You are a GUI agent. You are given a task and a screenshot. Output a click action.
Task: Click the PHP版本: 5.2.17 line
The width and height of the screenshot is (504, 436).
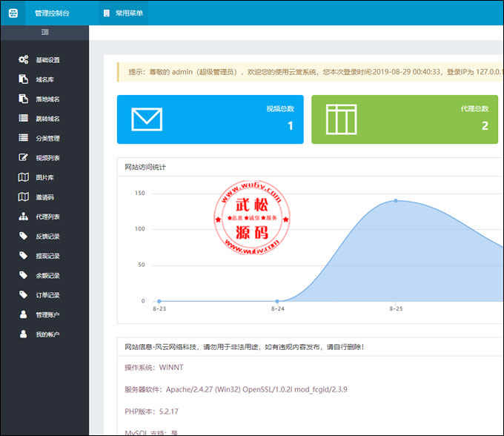[151, 412]
